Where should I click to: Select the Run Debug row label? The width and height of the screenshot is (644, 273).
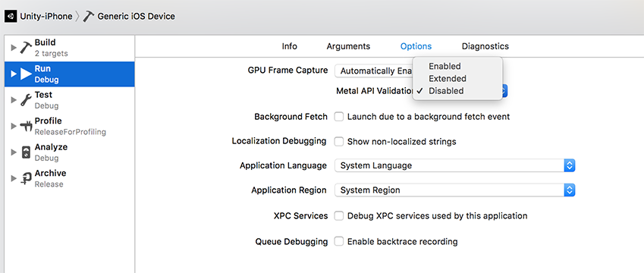coord(46,74)
